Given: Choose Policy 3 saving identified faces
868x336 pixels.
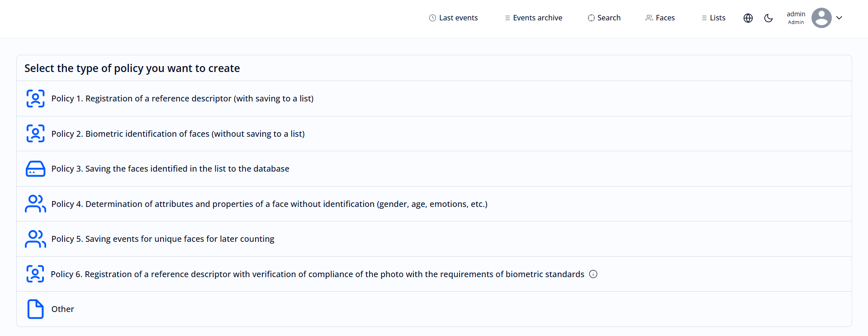Looking at the screenshot, I should [170, 169].
